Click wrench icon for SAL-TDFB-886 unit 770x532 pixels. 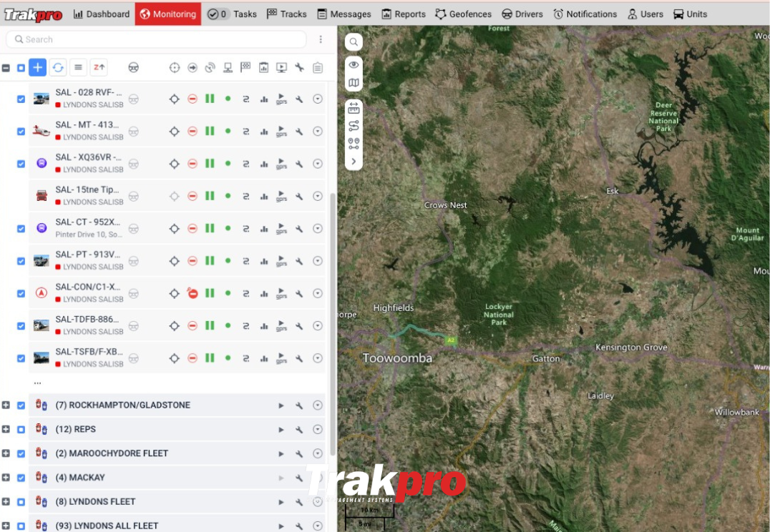299,326
